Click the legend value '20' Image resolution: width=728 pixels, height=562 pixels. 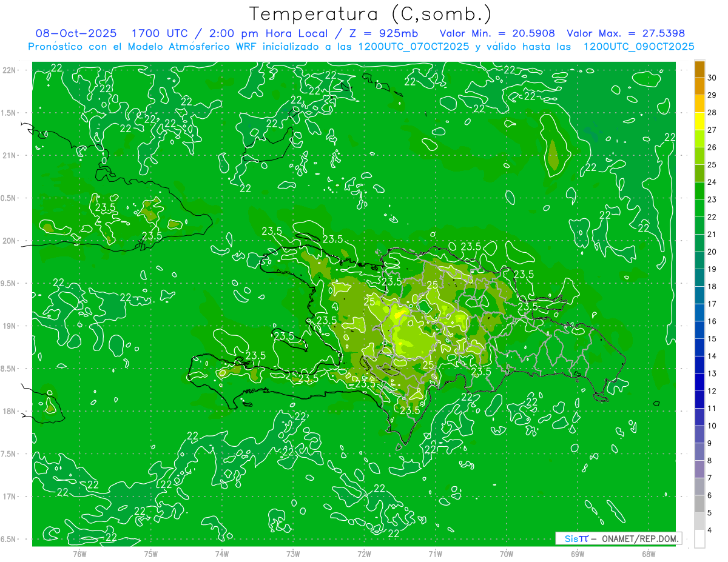(x=712, y=252)
